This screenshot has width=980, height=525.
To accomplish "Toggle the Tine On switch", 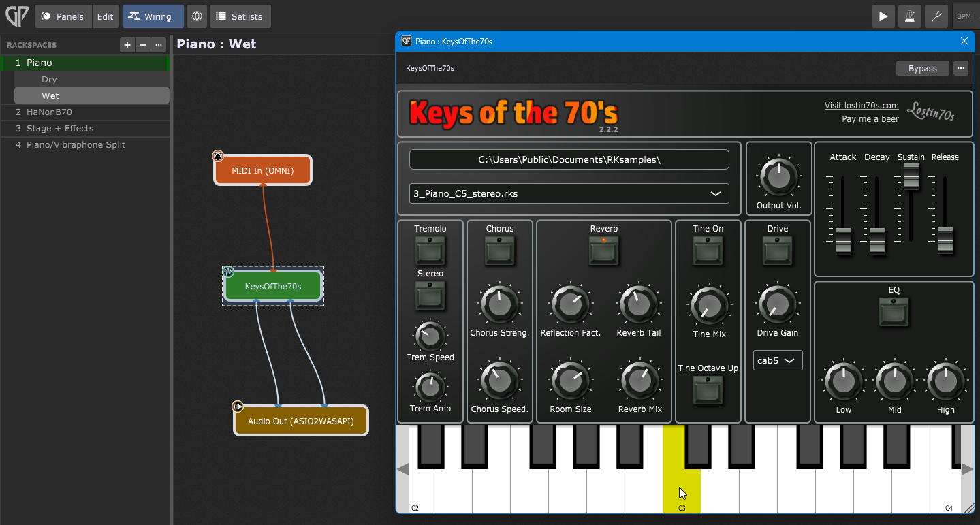I will pos(708,251).
